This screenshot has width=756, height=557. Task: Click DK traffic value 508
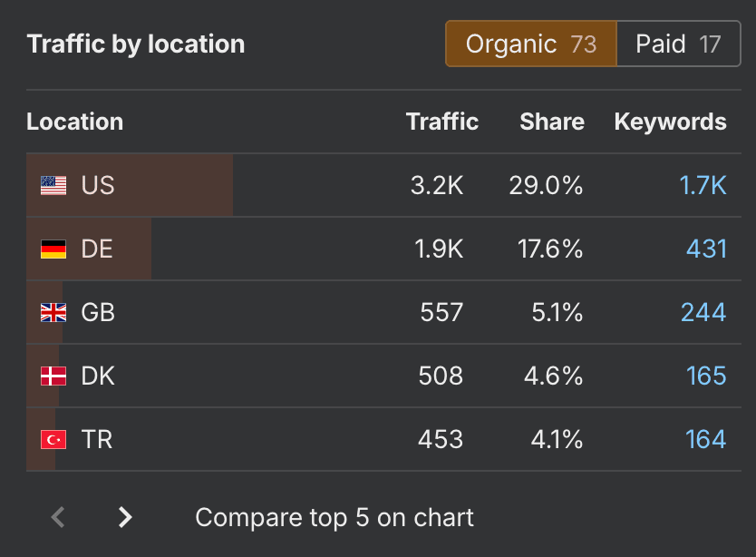pyautogui.click(x=441, y=376)
